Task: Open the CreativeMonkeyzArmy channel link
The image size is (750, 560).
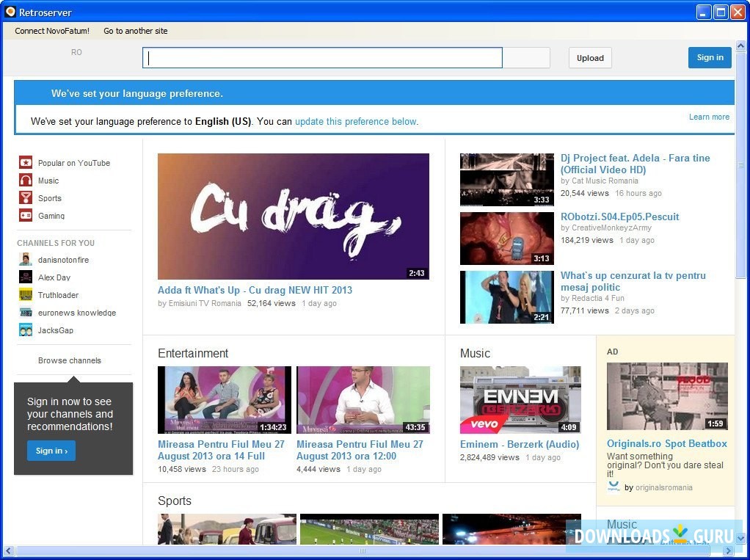Action: point(612,228)
